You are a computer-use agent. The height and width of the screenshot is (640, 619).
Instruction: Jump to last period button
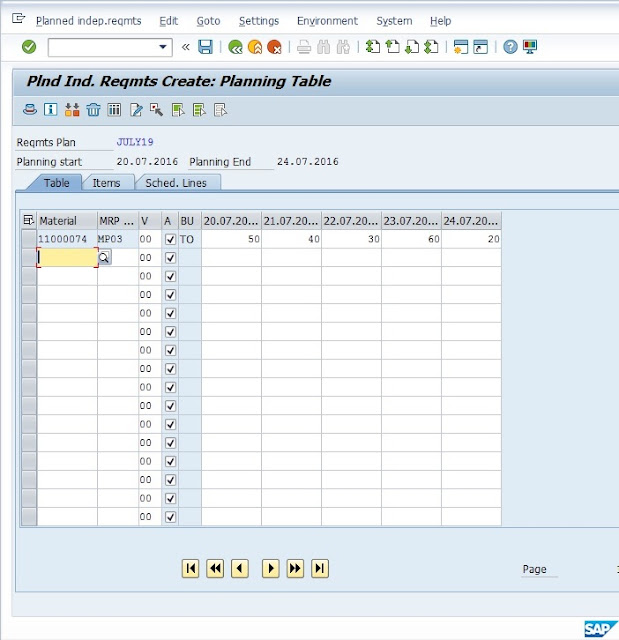319,569
